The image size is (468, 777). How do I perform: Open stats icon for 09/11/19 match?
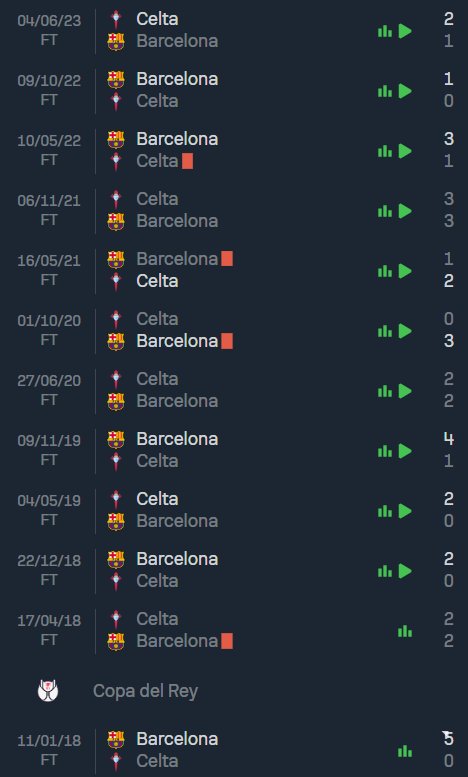385,451
